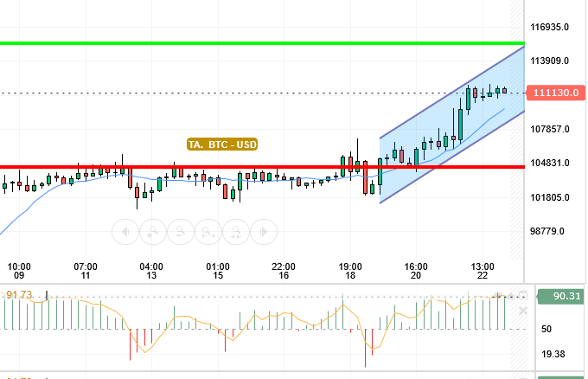Jump to the first bar of the chart
Image resolution: width=588 pixels, height=379 pixels.
click(x=125, y=232)
